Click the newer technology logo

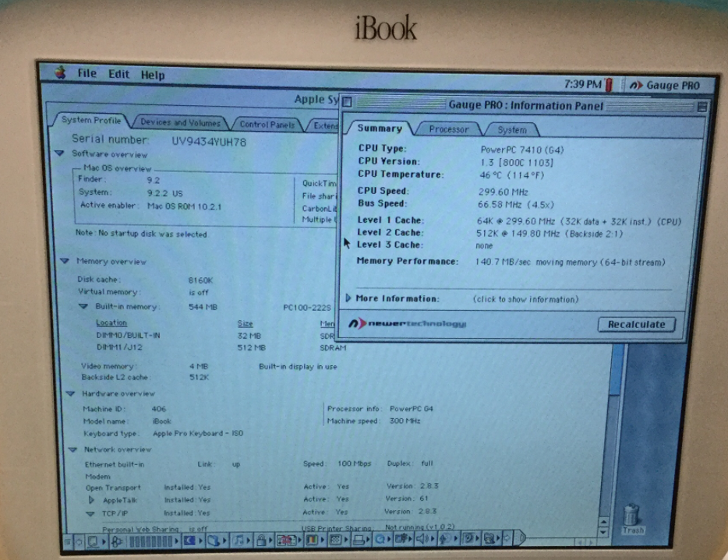click(x=408, y=323)
